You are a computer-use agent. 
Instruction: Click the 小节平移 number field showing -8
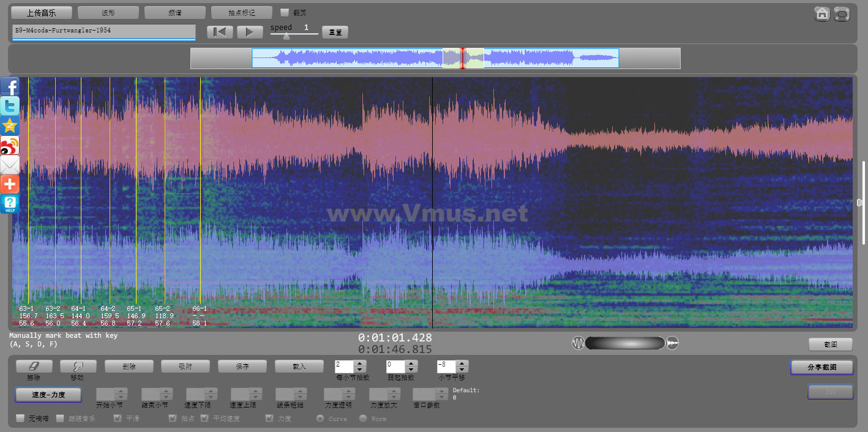click(x=446, y=367)
